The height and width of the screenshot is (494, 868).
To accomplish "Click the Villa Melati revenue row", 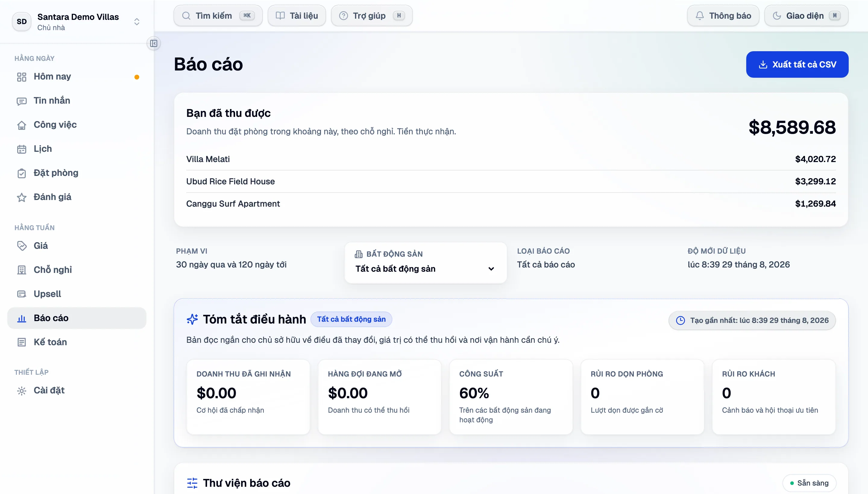I will click(511, 159).
